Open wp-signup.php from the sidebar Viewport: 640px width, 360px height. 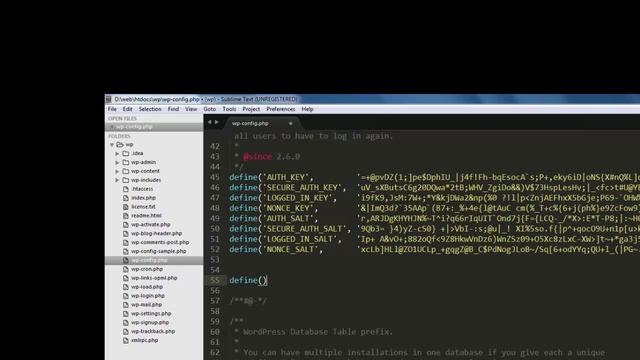(150, 322)
